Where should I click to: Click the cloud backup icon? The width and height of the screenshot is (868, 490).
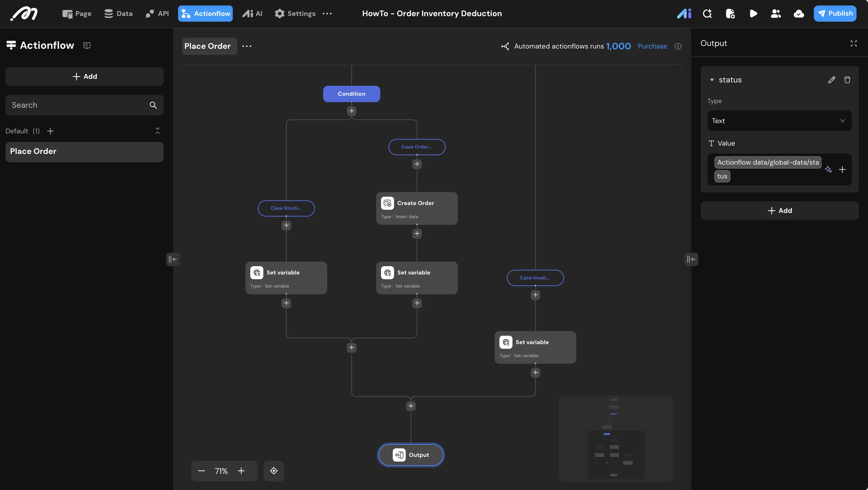point(799,14)
